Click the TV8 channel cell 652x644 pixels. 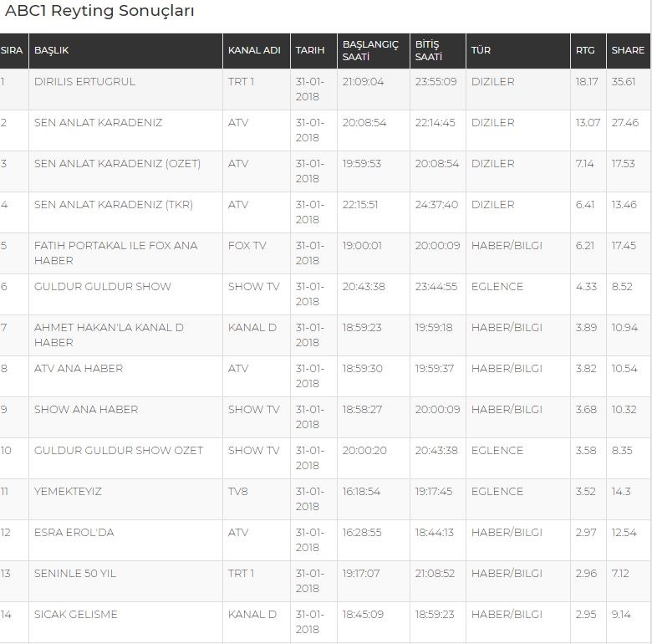click(238, 492)
